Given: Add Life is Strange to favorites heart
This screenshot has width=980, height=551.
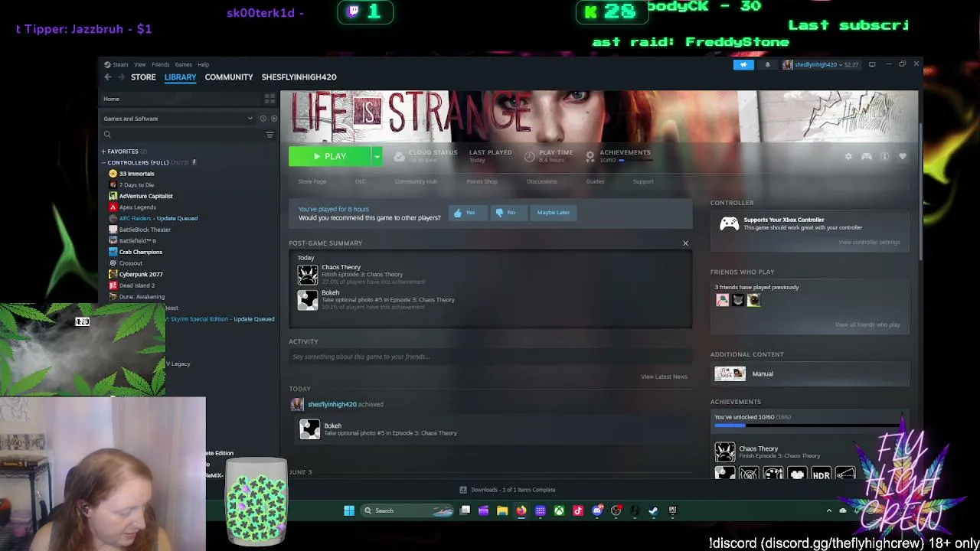Looking at the screenshot, I should [x=903, y=157].
